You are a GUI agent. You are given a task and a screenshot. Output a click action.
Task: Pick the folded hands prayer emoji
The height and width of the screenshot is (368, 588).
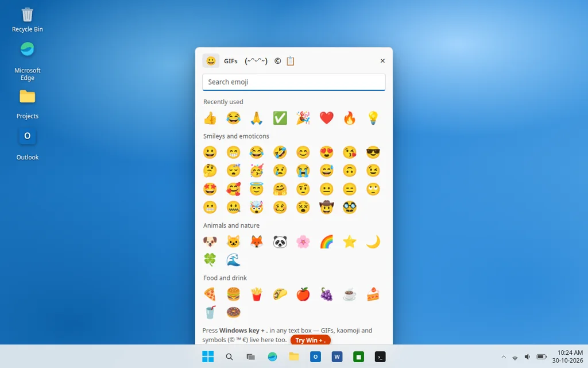click(257, 118)
